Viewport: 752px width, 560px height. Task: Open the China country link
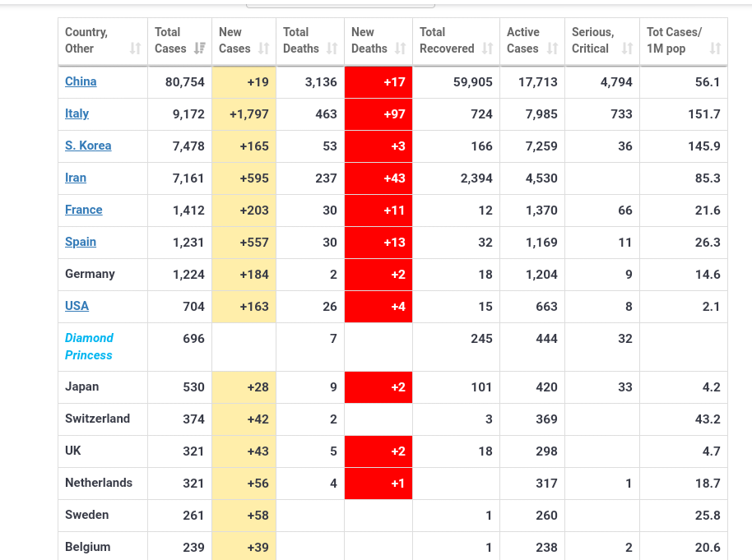click(81, 81)
